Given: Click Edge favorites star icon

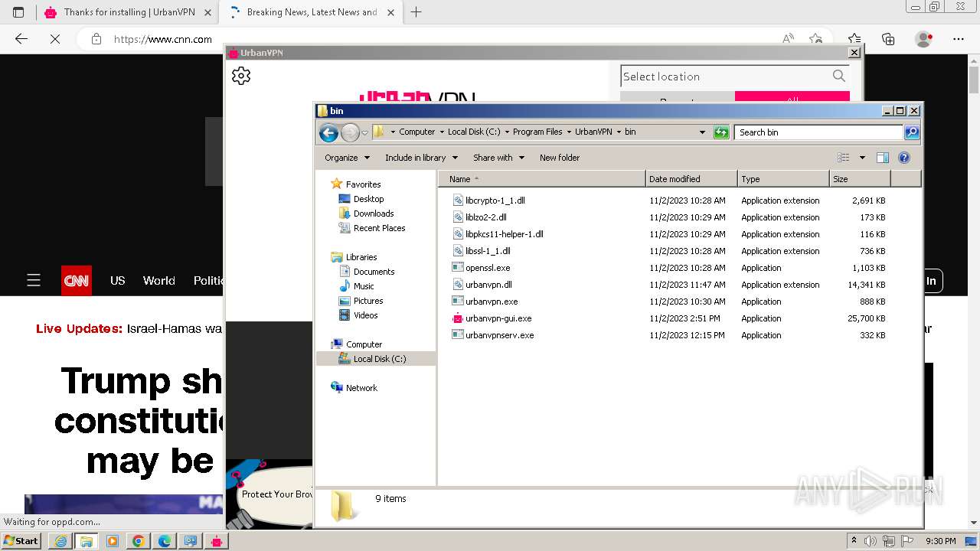Looking at the screenshot, I should tap(854, 39).
